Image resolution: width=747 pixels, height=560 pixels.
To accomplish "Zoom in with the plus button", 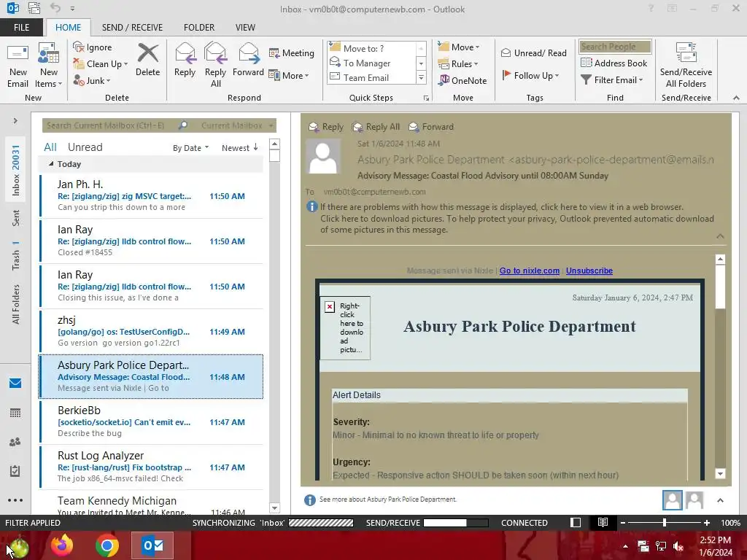I will (x=706, y=522).
